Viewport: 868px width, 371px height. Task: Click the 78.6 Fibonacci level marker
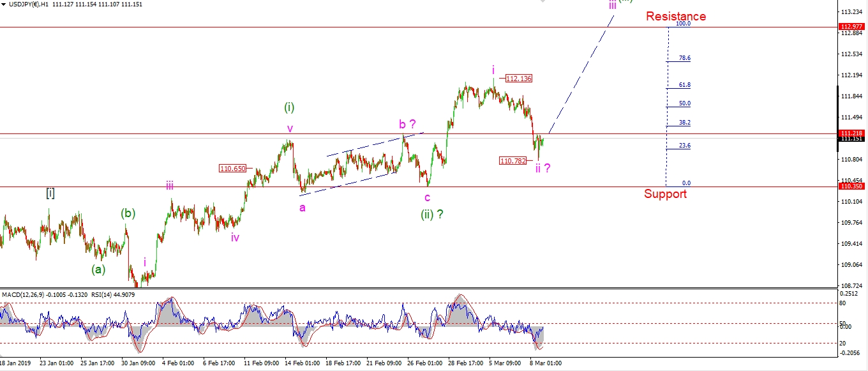[x=684, y=58]
